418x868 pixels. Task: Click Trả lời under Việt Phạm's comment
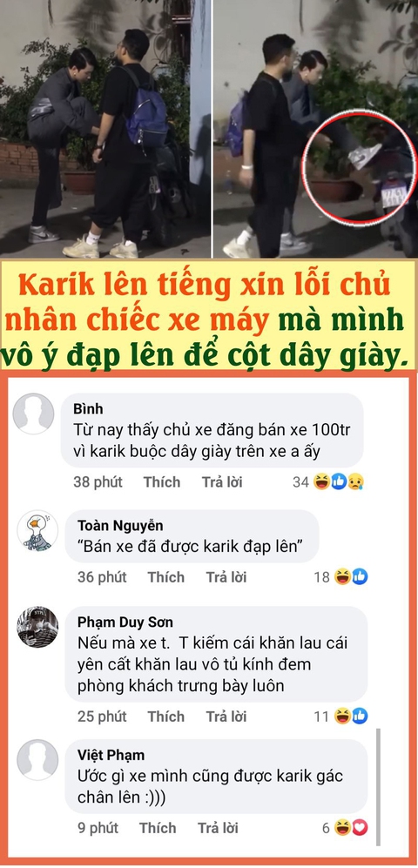click(218, 828)
